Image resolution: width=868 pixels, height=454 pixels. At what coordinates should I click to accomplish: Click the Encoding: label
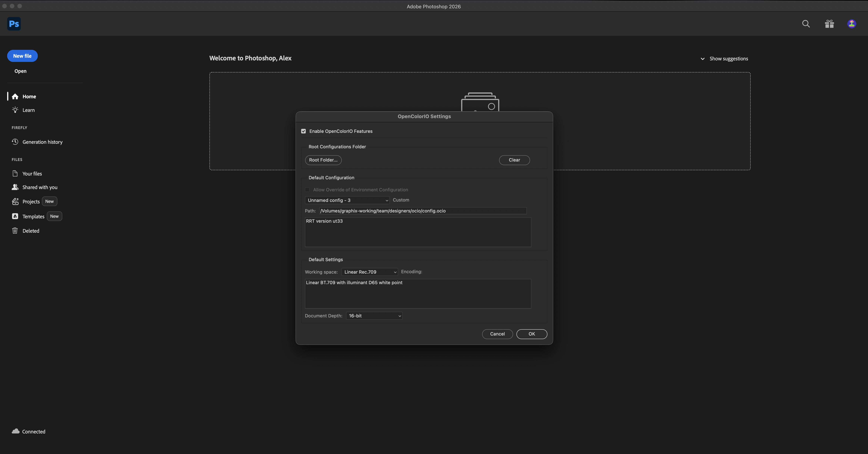pyautogui.click(x=411, y=272)
